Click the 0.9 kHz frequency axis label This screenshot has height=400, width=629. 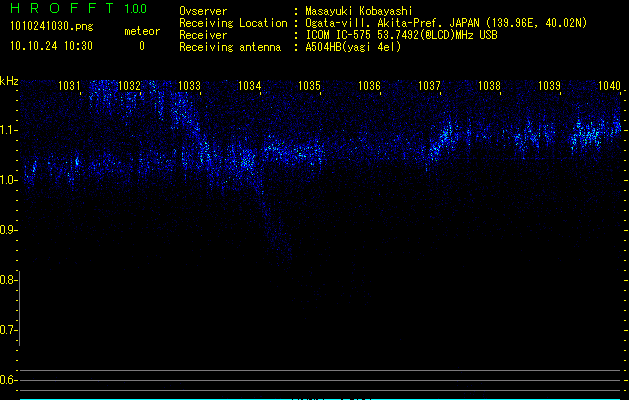pyautogui.click(x=7, y=230)
